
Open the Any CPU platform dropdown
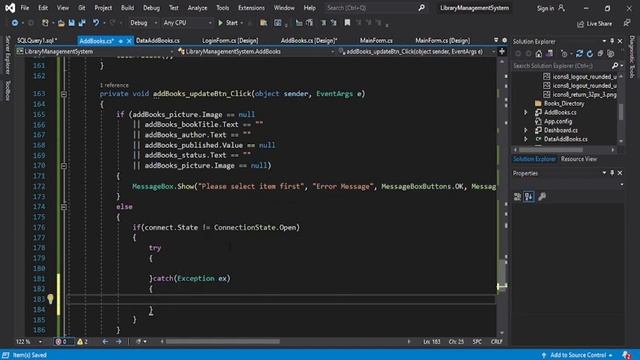click(187, 23)
